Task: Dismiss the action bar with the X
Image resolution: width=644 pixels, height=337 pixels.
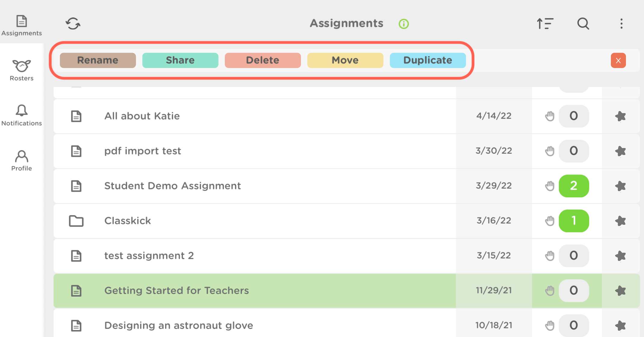Action: (618, 60)
